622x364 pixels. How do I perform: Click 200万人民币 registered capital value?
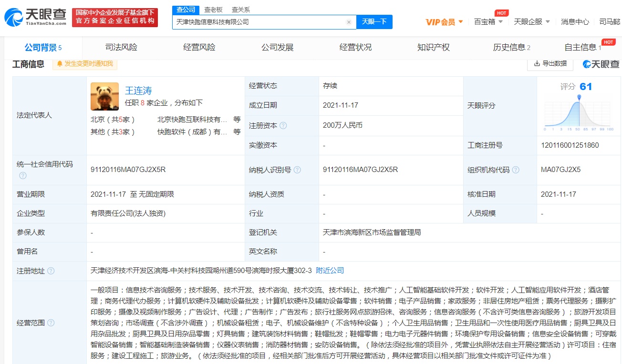[x=342, y=125]
